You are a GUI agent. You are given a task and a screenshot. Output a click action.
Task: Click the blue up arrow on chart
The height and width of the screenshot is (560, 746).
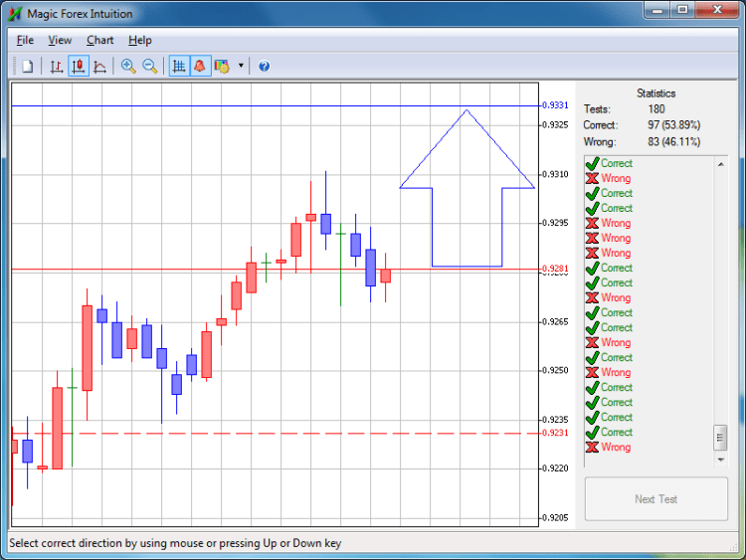coord(467,188)
